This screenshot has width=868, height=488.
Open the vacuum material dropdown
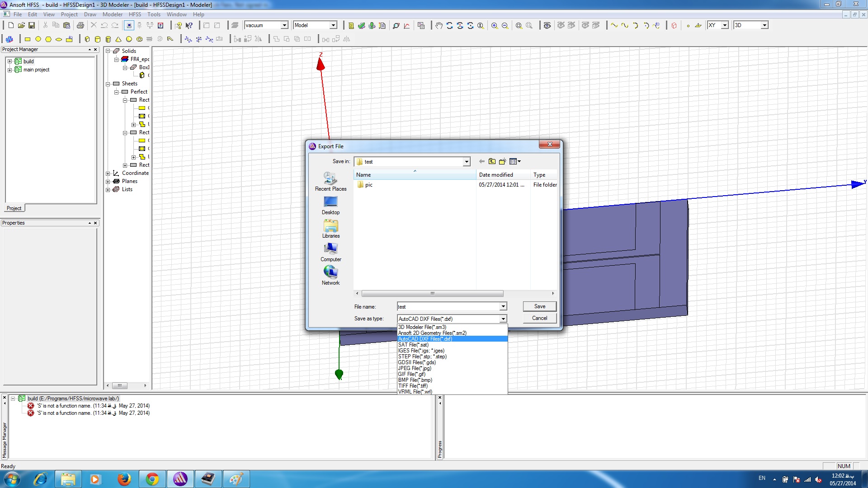pyautogui.click(x=284, y=25)
